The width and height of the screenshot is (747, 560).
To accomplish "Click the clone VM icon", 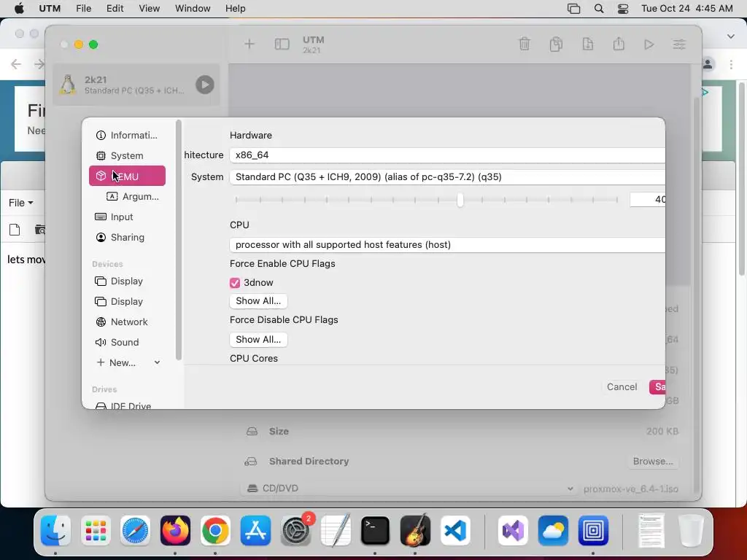I will 556,44.
